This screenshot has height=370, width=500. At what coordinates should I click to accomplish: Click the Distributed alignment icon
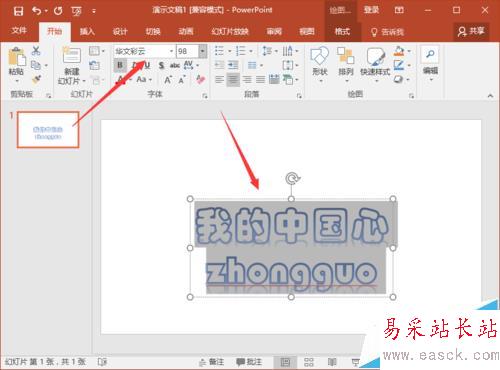click(274, 80)
